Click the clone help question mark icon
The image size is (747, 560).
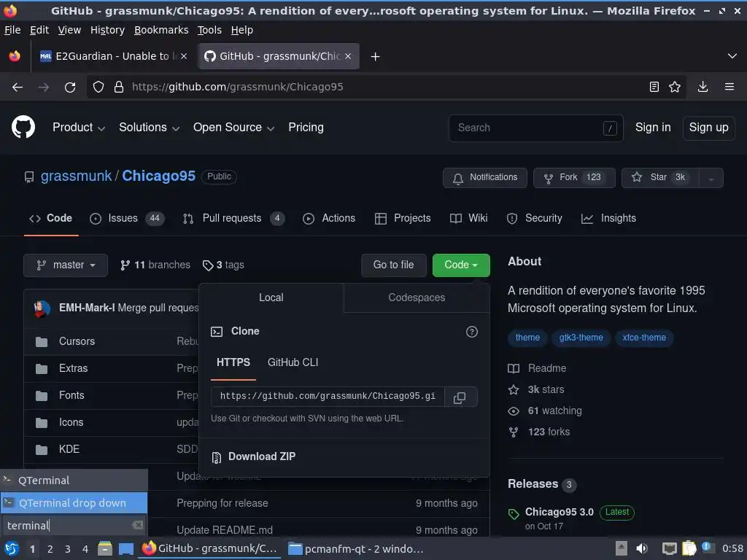pyautogui.click(x=472, y=332)
